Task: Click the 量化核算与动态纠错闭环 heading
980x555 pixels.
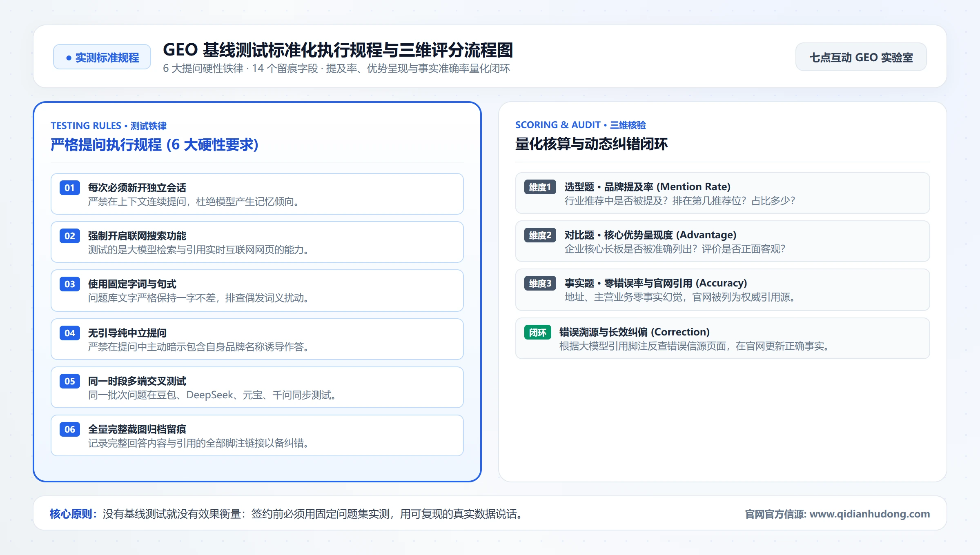Action: point(591,144)
